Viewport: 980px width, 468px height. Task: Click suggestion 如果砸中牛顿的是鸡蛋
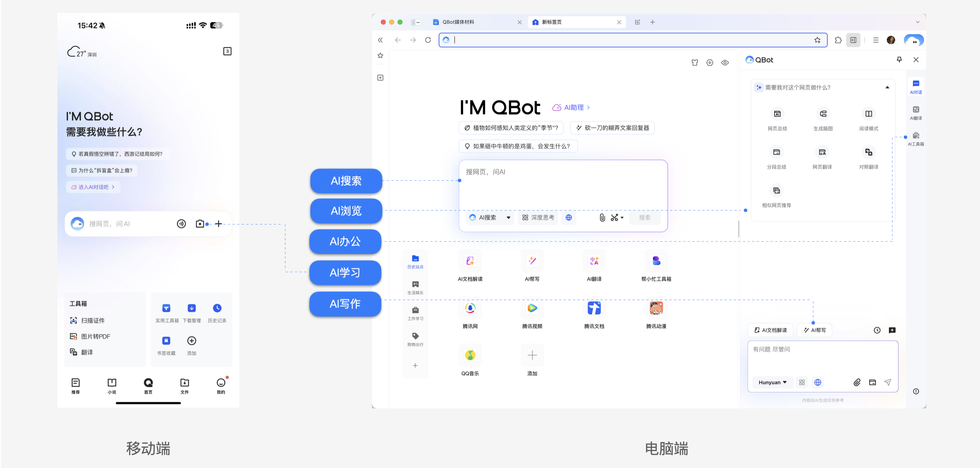point(518,146)
